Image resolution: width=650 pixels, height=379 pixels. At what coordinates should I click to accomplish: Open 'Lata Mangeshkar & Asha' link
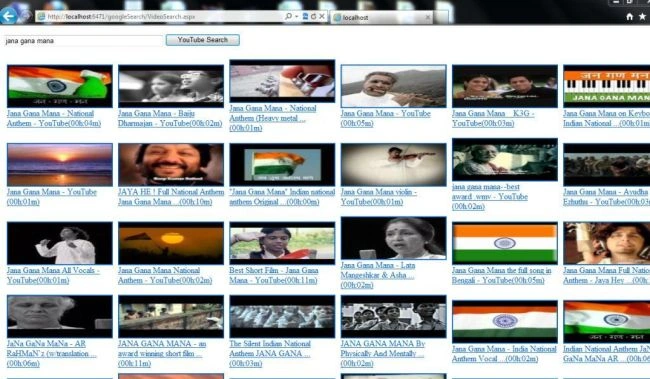pyautogui.click(x=378, y=275)
